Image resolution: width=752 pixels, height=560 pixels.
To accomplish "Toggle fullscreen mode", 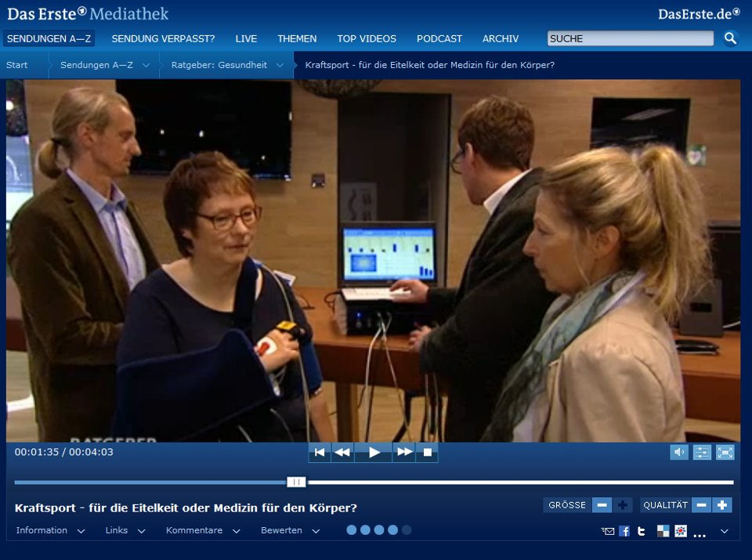I will point(725,452).
